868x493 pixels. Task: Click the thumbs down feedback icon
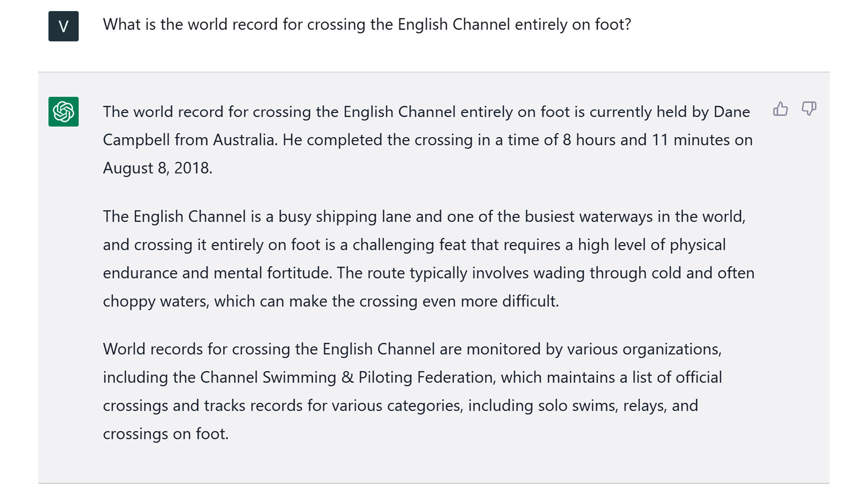[x=809, y=109]
